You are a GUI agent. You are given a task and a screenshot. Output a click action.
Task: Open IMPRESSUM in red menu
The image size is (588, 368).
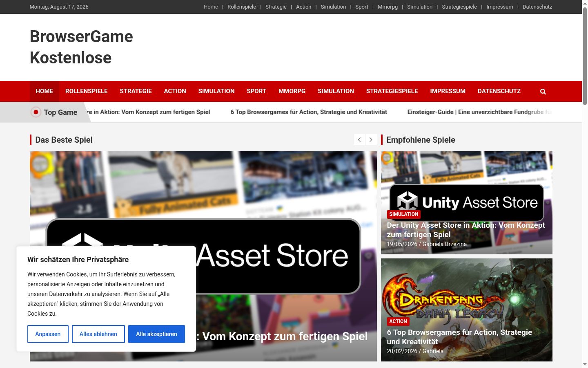click(448, 91)
